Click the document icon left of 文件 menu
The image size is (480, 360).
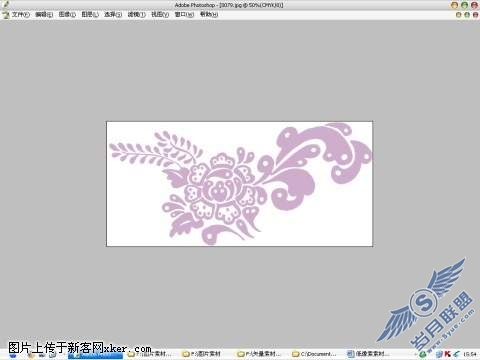coord(5,15)
